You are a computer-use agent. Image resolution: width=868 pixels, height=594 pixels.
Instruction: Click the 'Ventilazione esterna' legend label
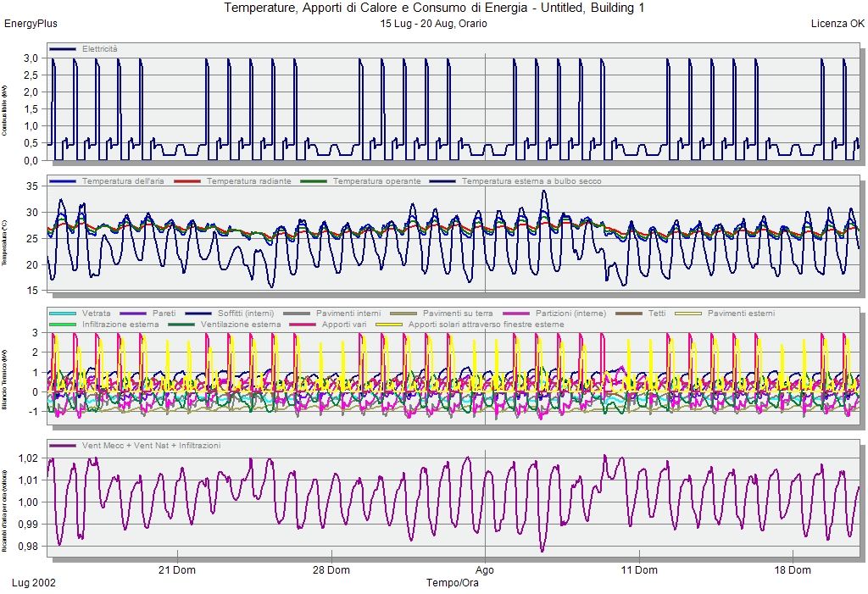coord(241,325)
